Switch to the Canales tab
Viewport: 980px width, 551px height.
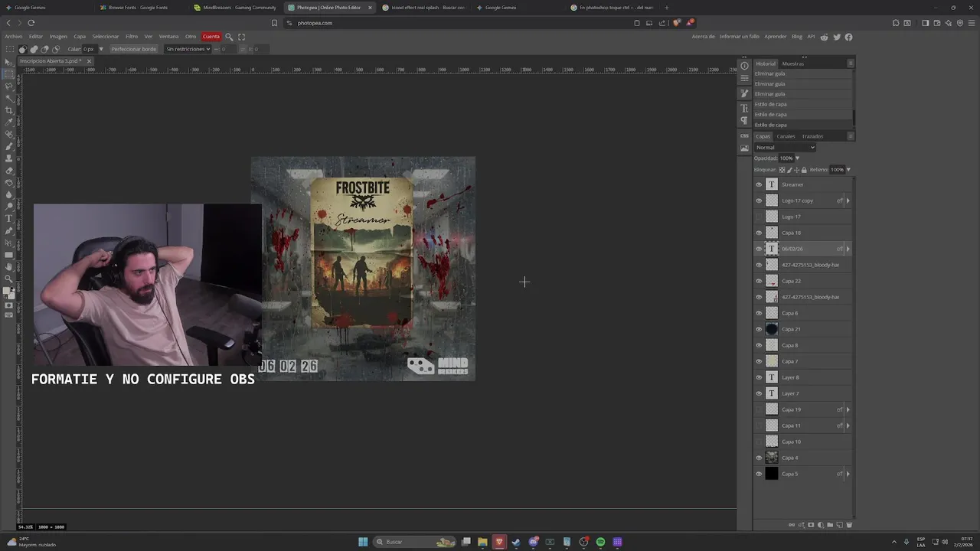click(786, 136)
